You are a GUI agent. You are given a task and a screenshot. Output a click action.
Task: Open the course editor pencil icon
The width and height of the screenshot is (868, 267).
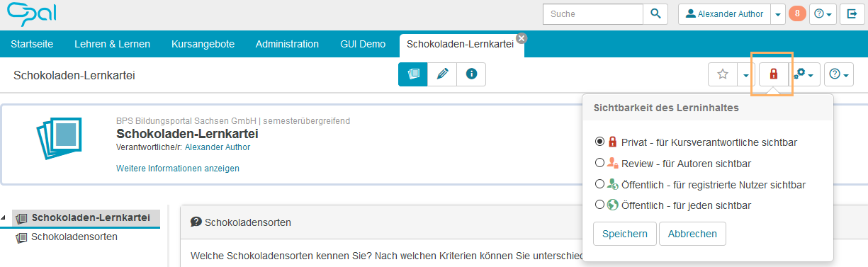442,74
